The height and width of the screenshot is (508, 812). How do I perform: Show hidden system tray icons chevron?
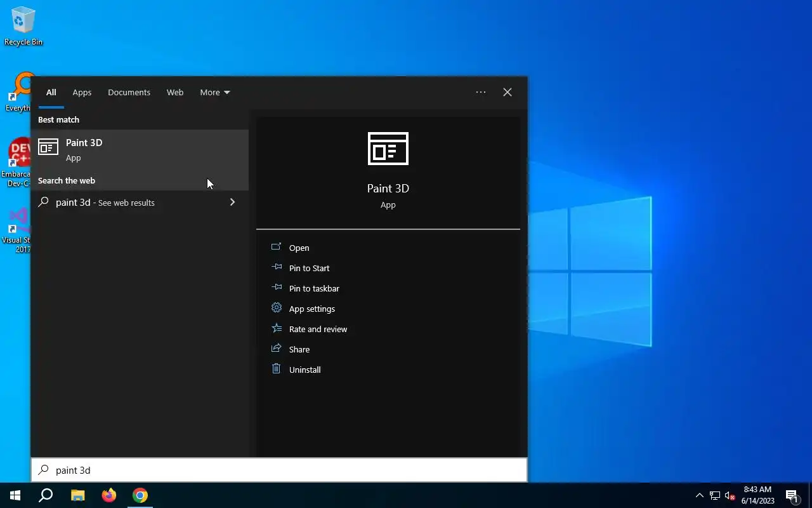click(x=699, y=495)
